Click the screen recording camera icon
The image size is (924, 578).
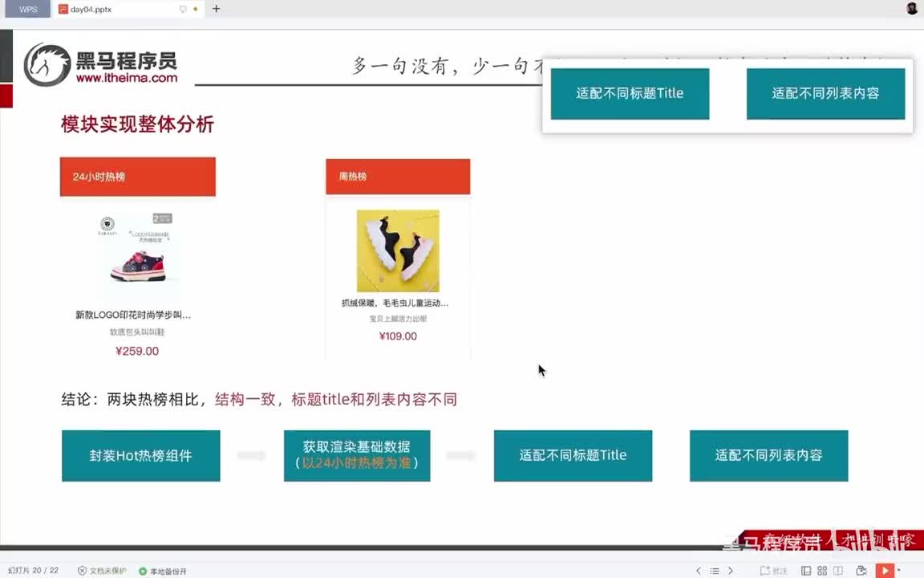(861, 570)
